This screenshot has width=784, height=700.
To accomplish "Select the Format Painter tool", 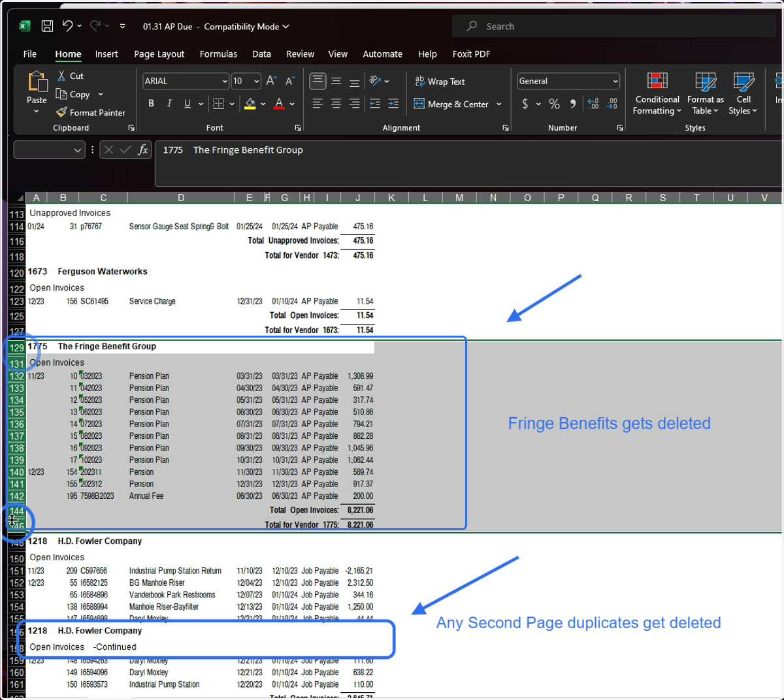I will pyautogui.click(x=91, y=113).
